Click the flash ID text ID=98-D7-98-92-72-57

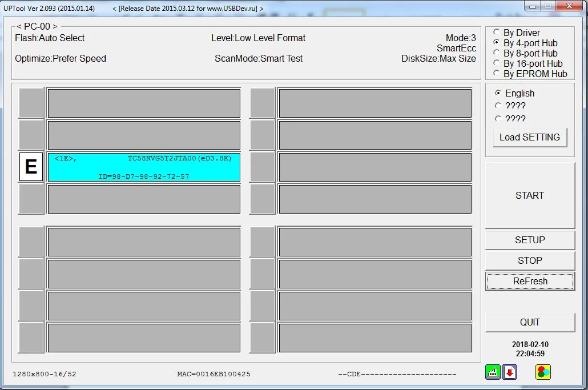(144, 176)
